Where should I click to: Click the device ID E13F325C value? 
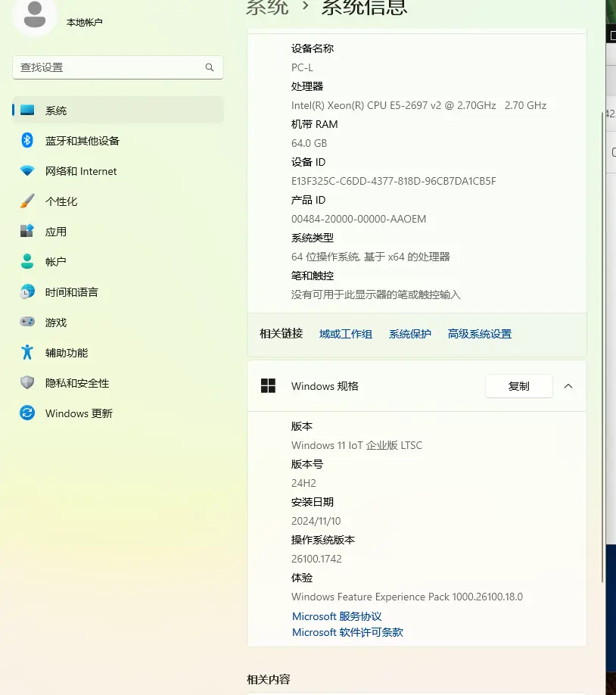(x=394, y=181)
